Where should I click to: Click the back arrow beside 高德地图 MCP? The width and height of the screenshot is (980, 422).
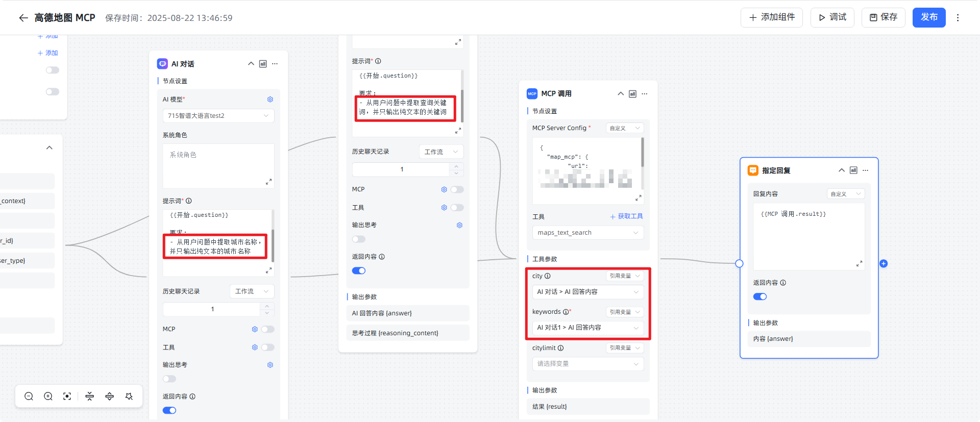(23, 18)
